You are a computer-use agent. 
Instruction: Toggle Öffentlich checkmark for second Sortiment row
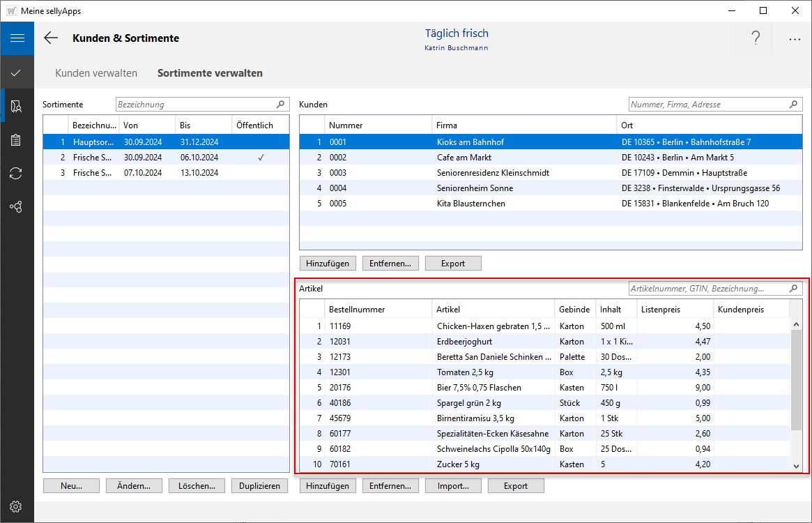[x=260, y=158]
